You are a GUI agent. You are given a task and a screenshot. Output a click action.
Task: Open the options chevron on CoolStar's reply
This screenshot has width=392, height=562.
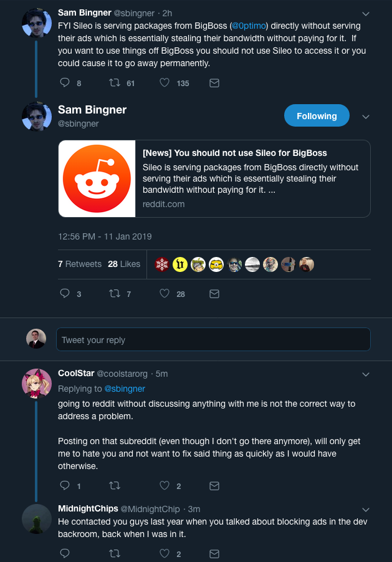pos(365,374)
